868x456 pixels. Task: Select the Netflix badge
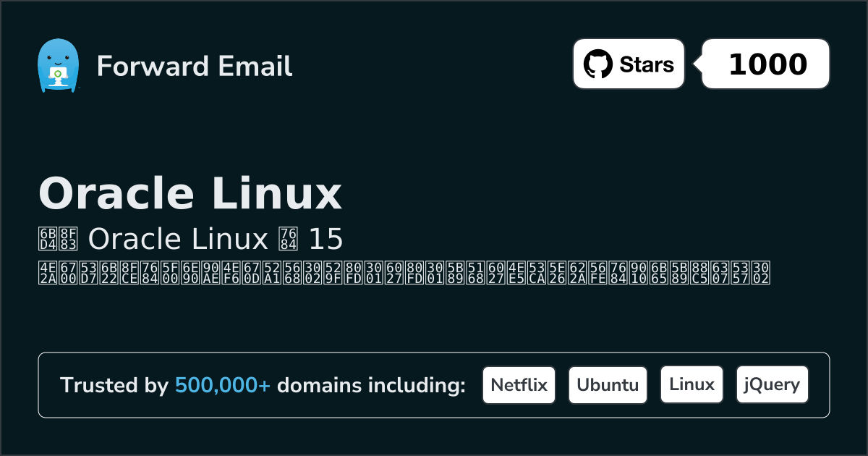pos(519,385)
